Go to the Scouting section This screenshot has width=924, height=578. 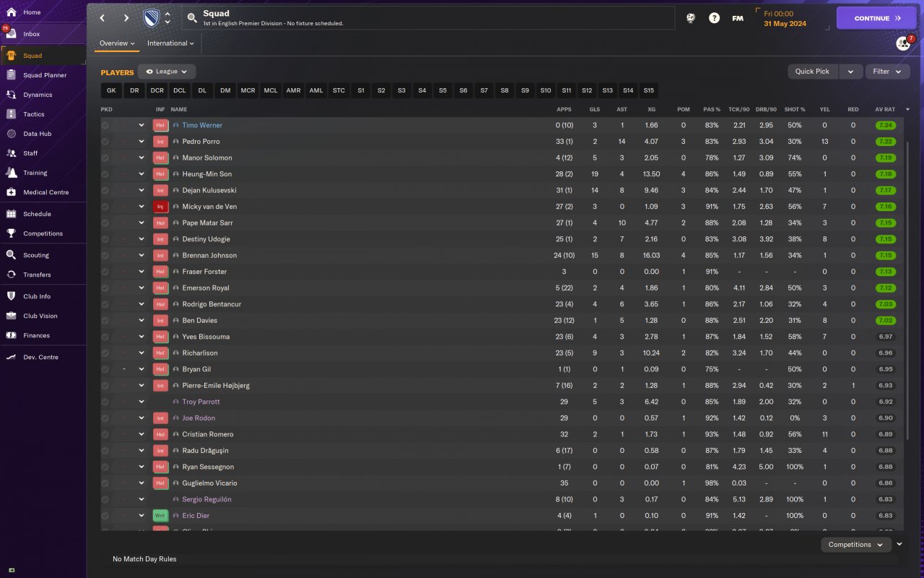(x=43, y=255)
